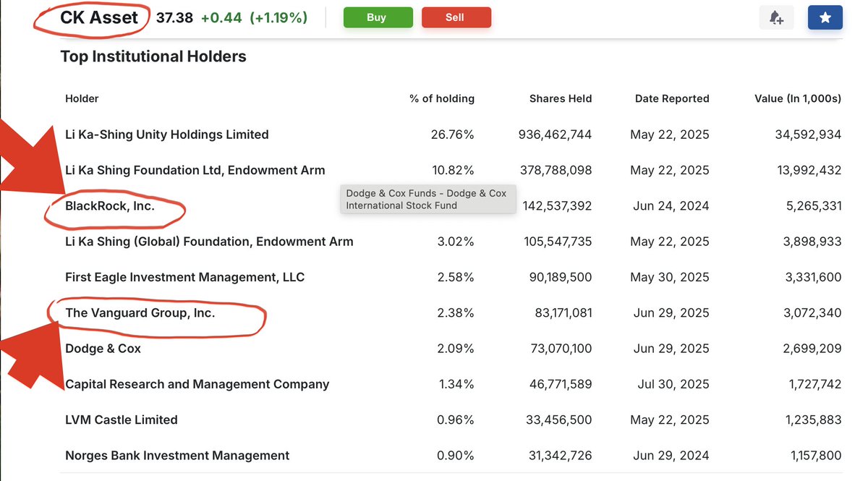Screen dimensions: 868x481
Task: Click the stock price 37.38
Action: coord(175,17)
